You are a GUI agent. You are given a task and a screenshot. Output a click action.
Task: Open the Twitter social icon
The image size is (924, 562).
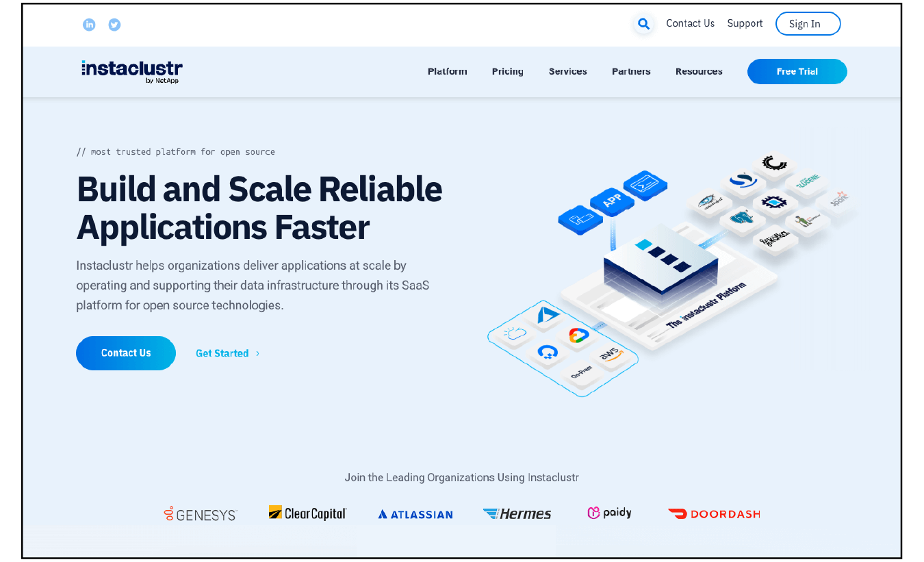click(x=114, y=25)
